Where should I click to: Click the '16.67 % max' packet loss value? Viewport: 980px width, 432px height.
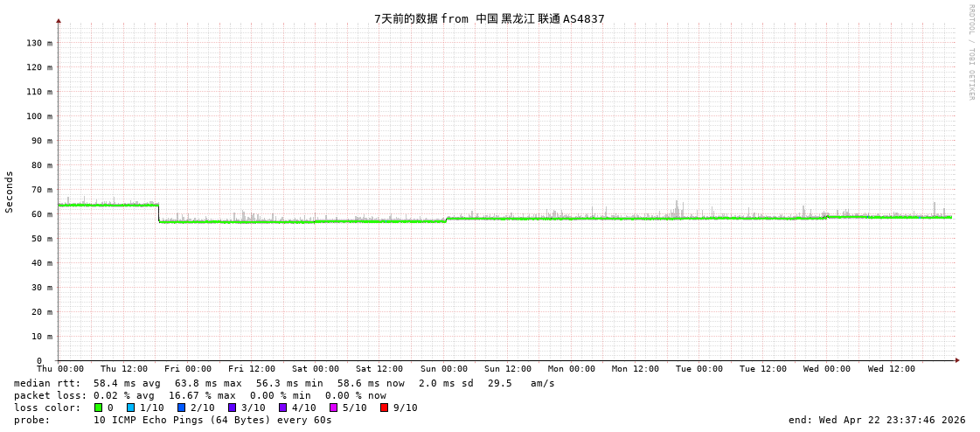202,396
